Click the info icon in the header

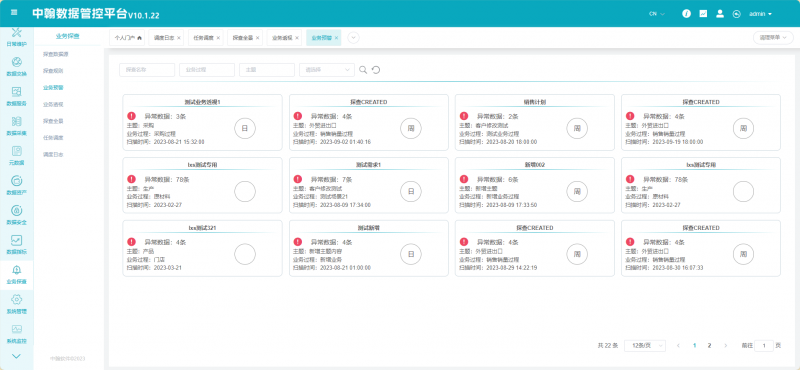(686, 14)
